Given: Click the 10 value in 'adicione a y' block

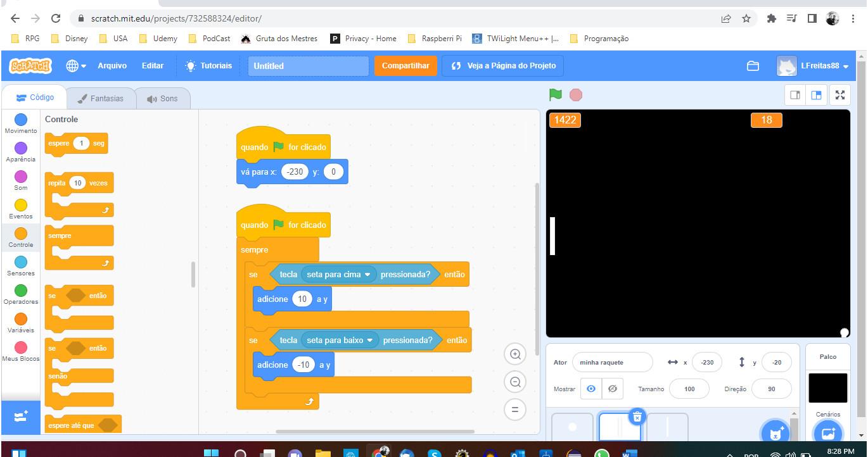Looking at the screenshot, I should (x=302, y=299).
